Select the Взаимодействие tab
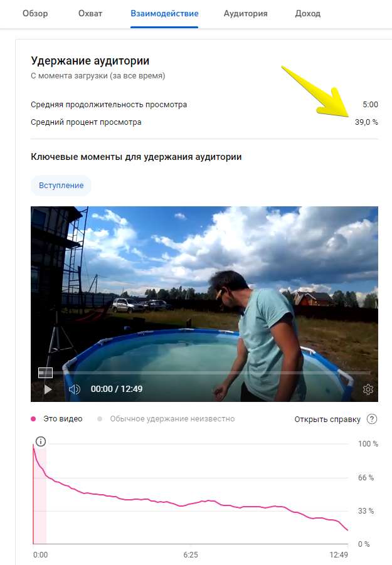 tap(164, 14)
